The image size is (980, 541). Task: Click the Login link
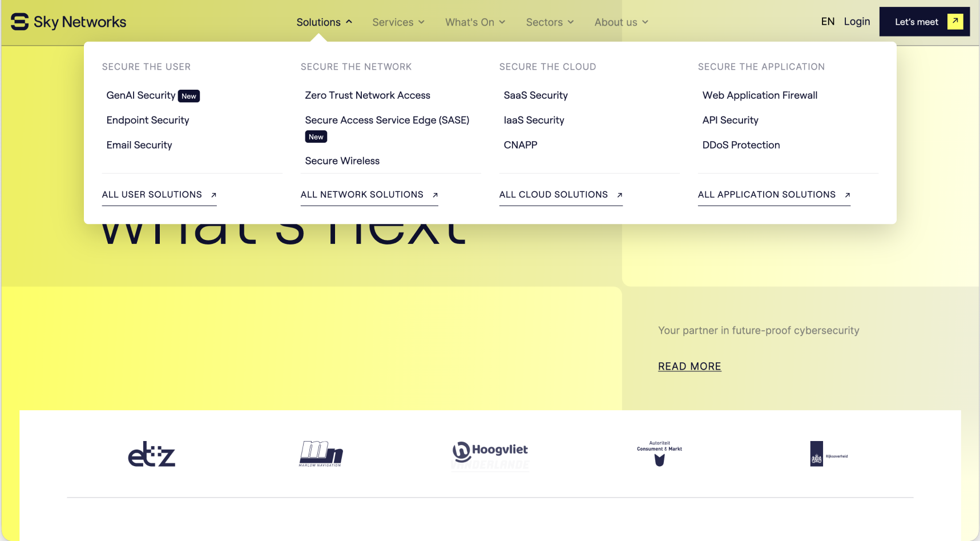click(857, 22)
